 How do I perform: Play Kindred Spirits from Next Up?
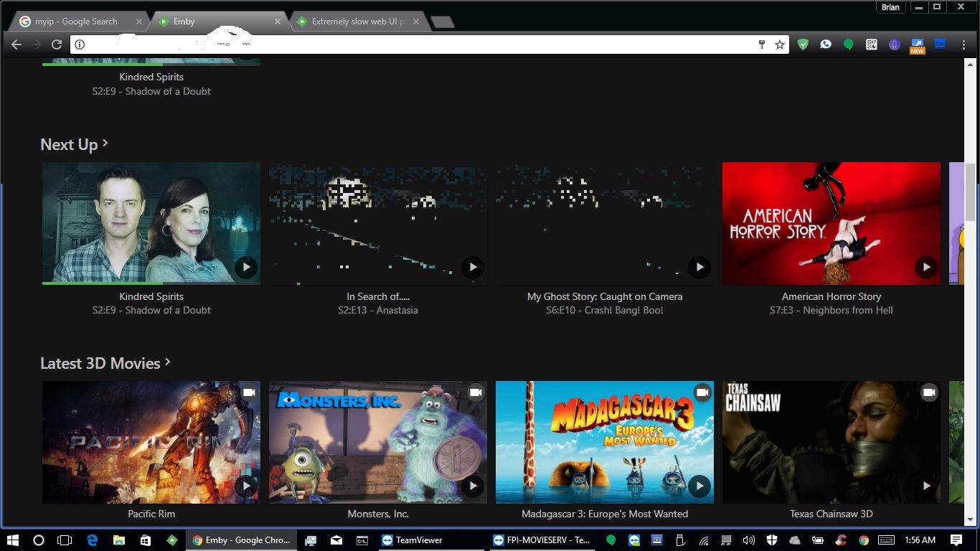tap(246, 268)
